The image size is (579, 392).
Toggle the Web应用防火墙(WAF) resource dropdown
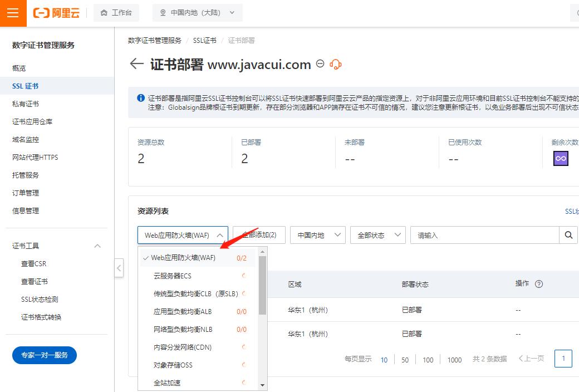[183, 235]
